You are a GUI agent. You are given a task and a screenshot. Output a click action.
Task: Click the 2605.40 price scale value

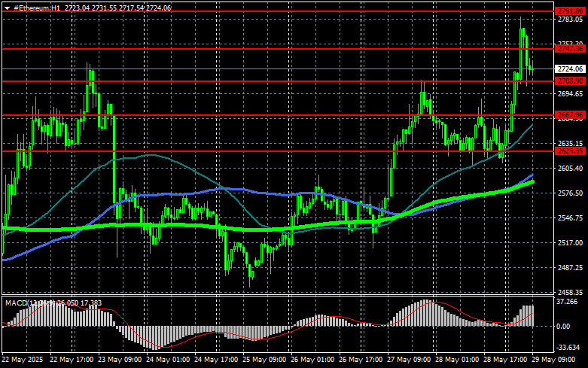point(570,169)
